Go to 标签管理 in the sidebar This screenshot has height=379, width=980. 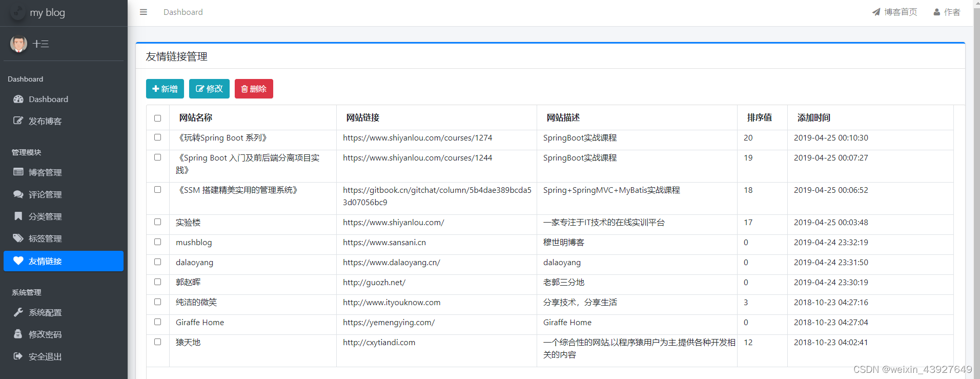pos(64,238)
